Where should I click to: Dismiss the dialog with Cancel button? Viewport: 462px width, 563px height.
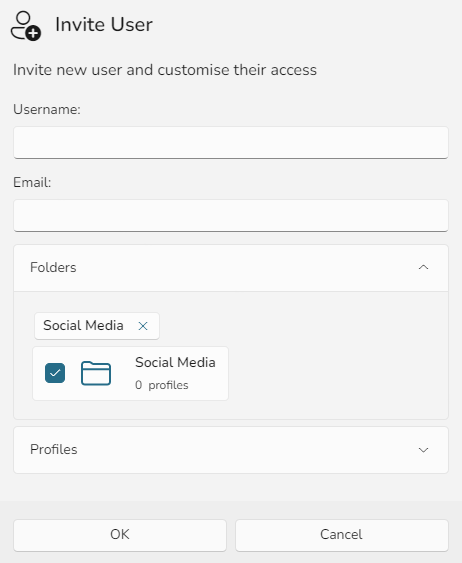342,535
